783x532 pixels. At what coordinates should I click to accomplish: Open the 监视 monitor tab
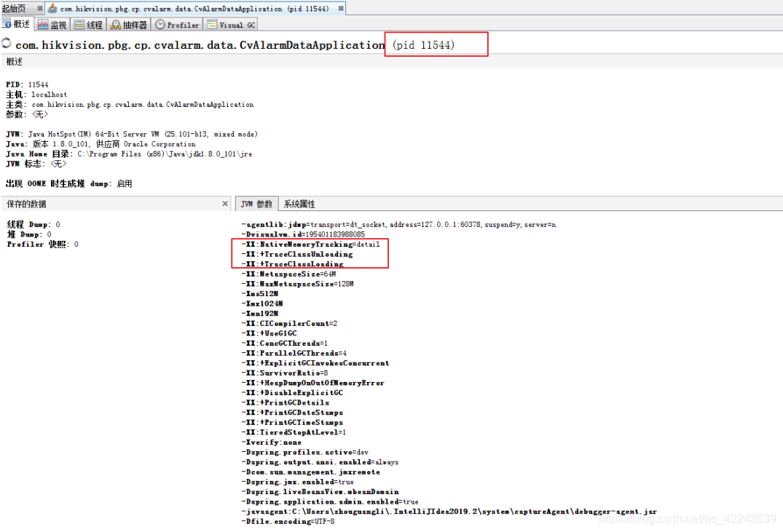(x=52, y=25)
